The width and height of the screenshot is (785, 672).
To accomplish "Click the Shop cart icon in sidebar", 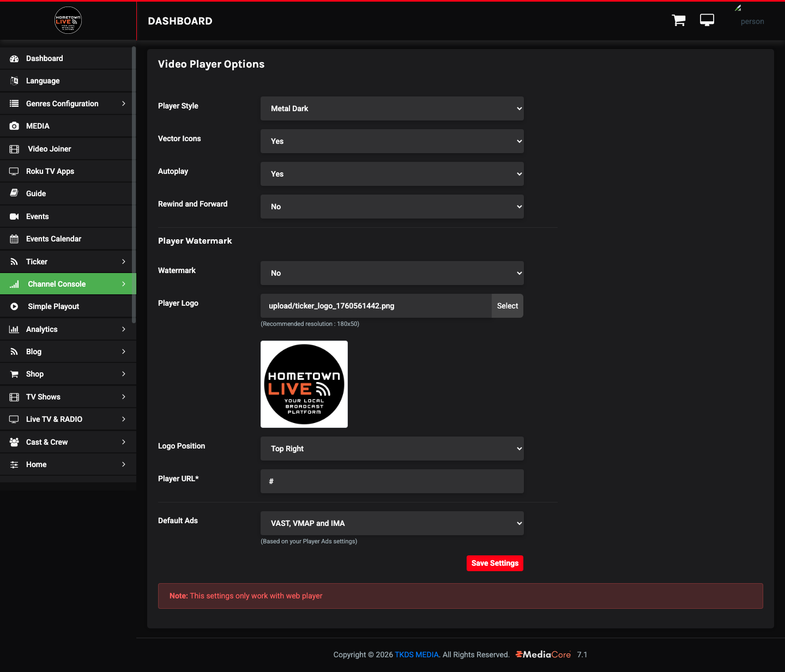I will coord(14,374).
